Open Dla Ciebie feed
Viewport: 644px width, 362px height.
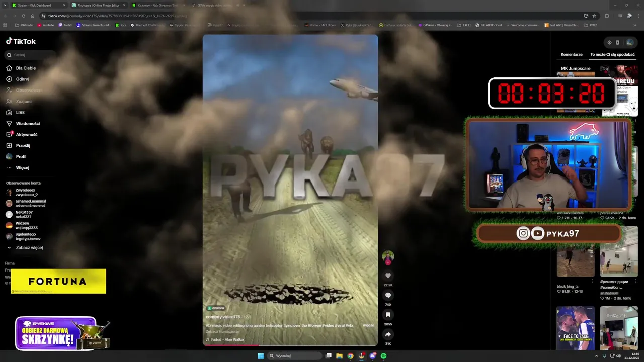26,68
